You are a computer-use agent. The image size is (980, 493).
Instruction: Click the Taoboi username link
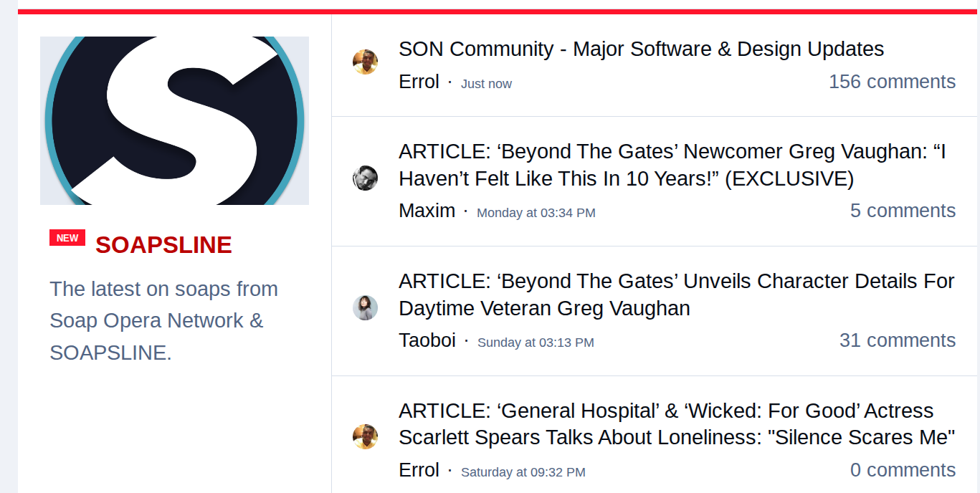coord(427,340)
